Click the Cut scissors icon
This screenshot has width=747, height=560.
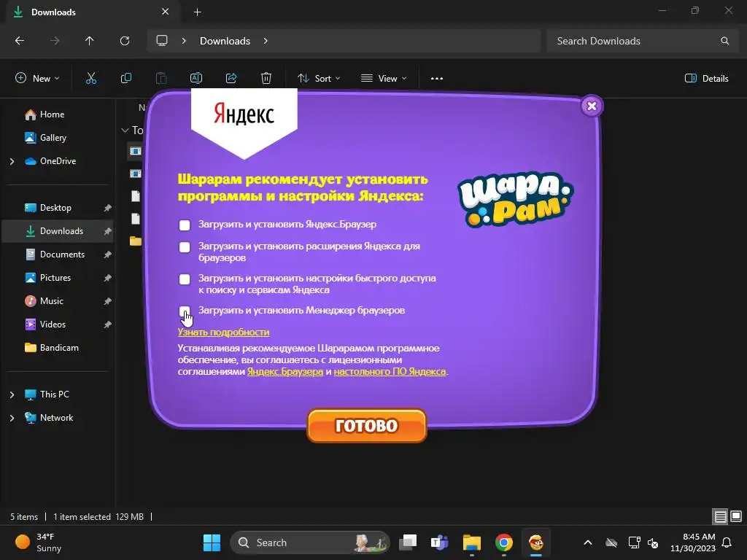coord(91,79)
